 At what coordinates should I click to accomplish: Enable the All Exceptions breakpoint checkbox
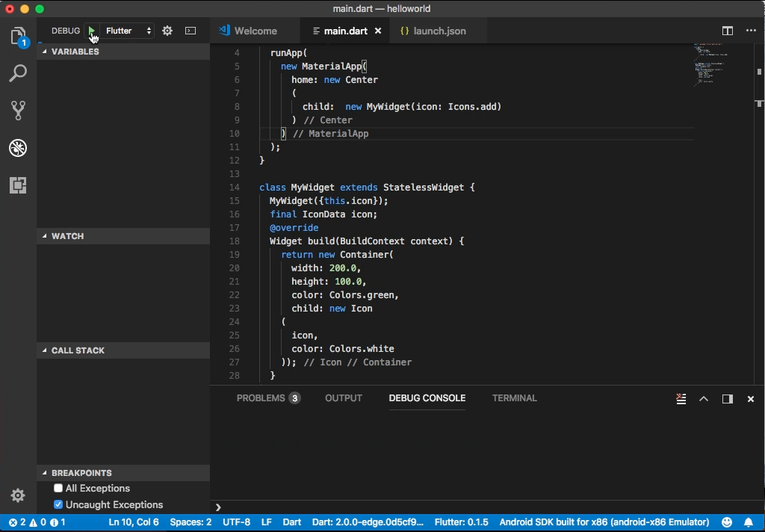pos(58,488)
